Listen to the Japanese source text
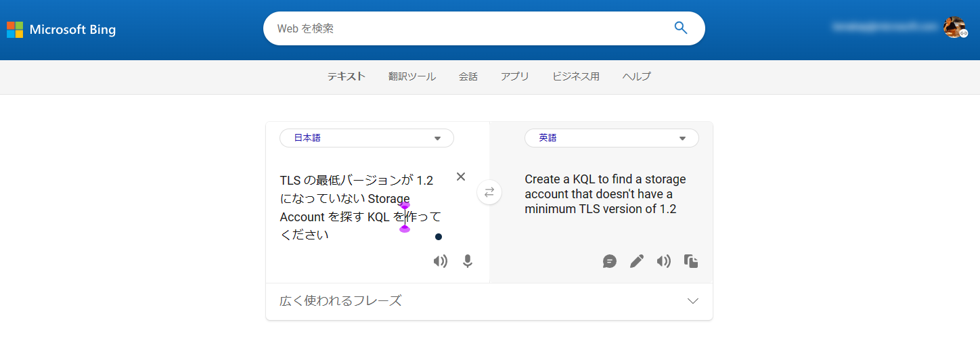The width and height of the screenshot is (980, 343). (441, 261)
